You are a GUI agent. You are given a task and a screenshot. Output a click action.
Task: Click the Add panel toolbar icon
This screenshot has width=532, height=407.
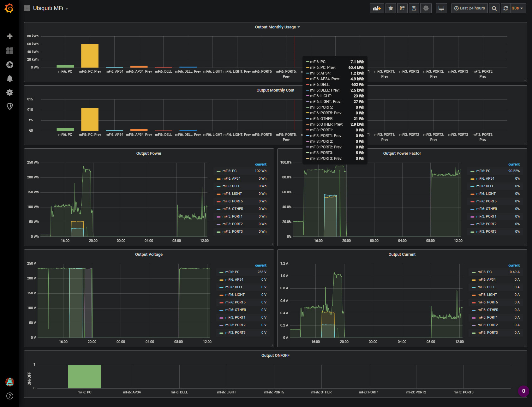[x=377, y=8]
